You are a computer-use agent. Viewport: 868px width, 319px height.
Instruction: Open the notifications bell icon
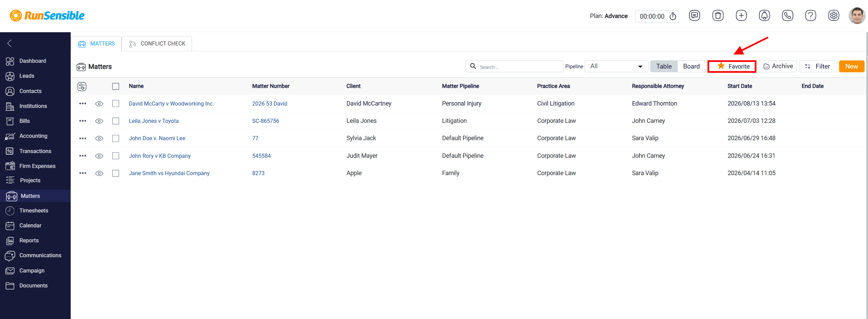pos(764,16)
